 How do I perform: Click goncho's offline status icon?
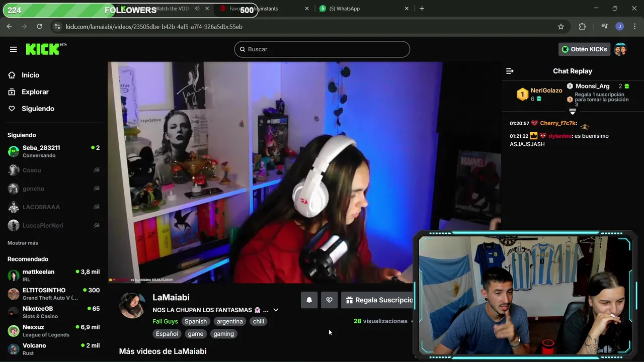(97, 189)
